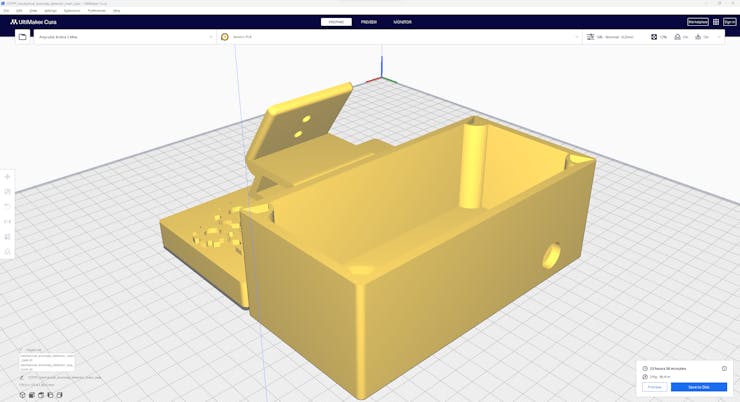The height and width of the screenshot is (402, 740).
Task: Open the Extensions menu
Action: [72, 10]
